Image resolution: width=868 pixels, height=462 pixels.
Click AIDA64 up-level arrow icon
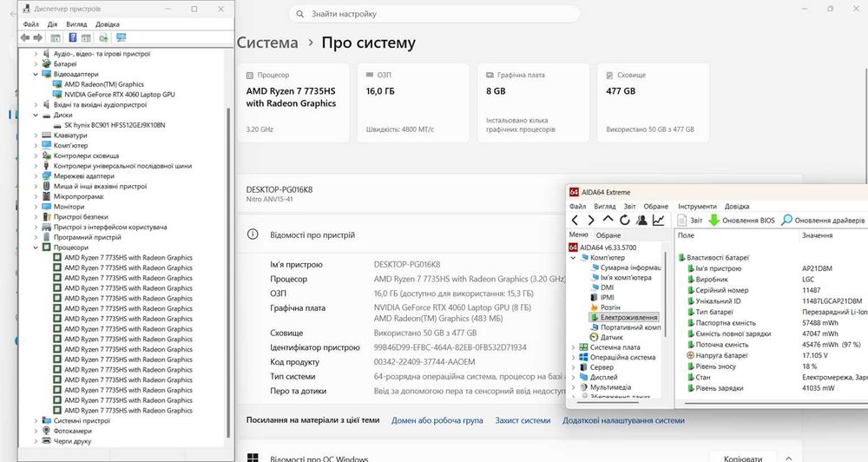[608, 220]
